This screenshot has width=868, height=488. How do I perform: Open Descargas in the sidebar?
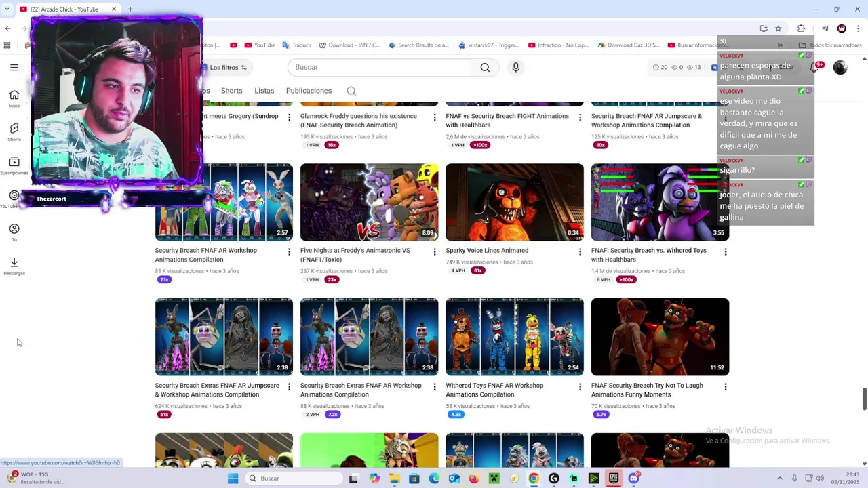(14, 266)
